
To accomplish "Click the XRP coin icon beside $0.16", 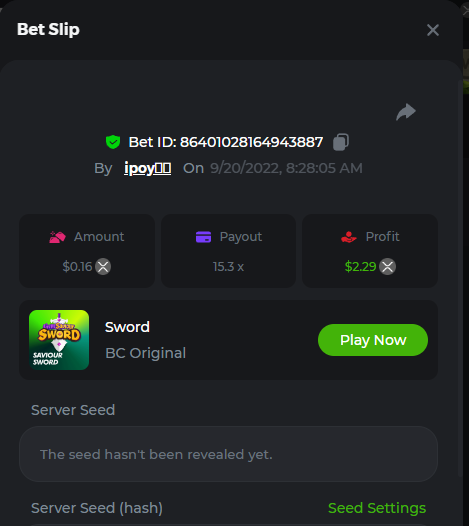I will point(103,267).
